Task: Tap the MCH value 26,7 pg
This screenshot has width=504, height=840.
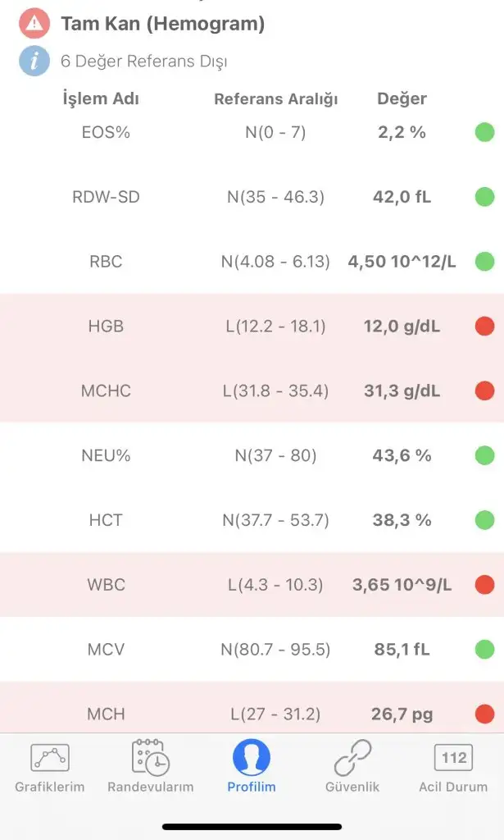Action: pos(402,714)
